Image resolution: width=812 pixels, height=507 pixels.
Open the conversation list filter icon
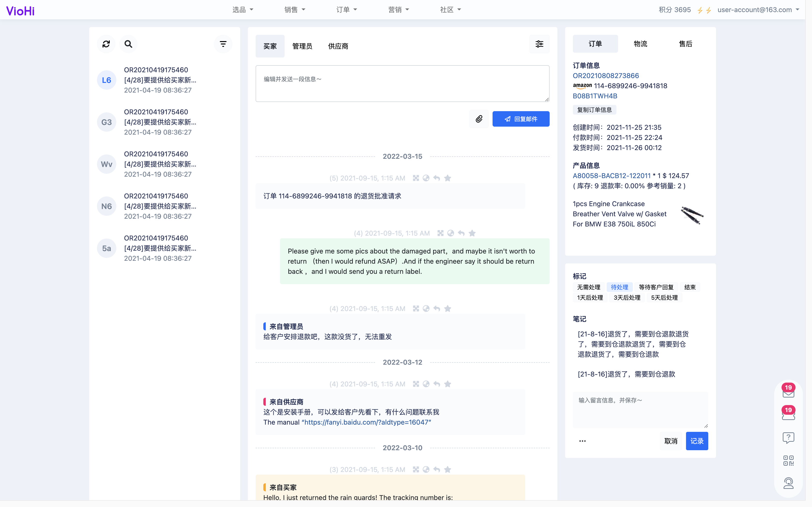click(x=223, y=44)
